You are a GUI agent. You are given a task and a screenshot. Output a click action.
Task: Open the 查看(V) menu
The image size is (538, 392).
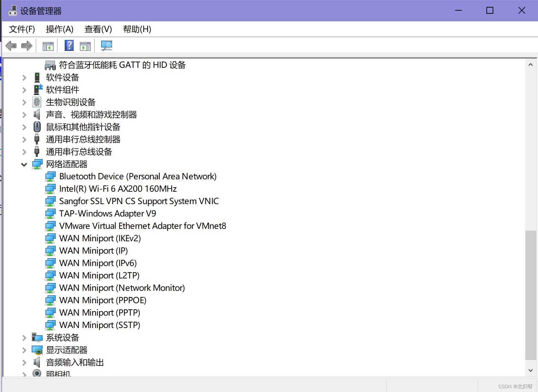98,29
